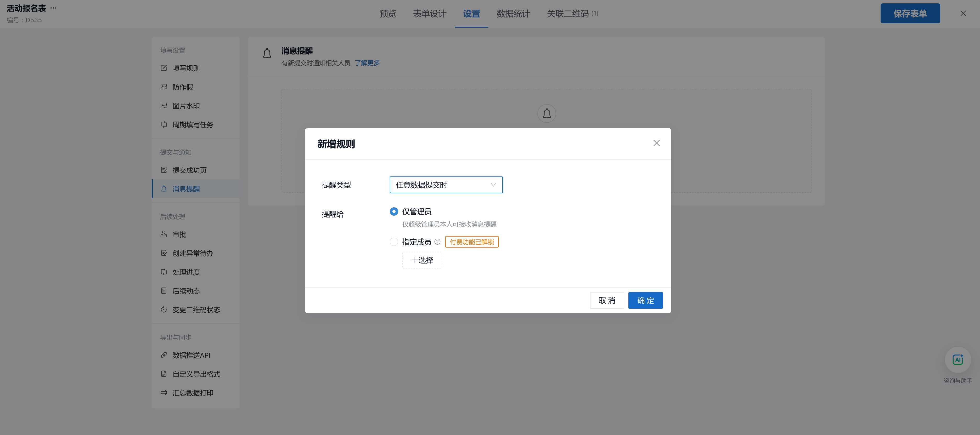The image size is (980, 435).
Task: Click the 确定 button
Action: click(x=645, y=300)
